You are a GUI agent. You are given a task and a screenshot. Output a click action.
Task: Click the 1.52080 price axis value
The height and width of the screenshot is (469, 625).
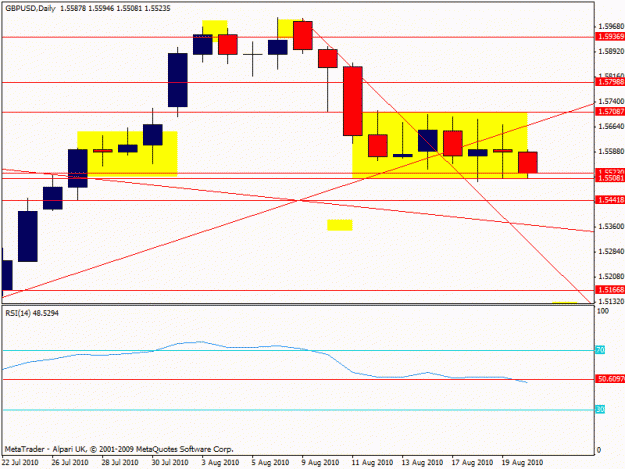click(611, 276)
